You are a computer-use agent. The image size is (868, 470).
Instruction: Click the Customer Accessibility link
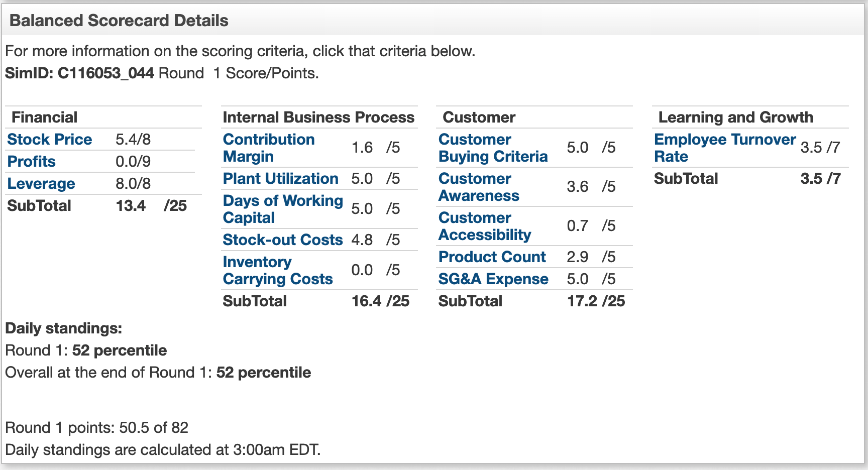[x=485, y=226]
